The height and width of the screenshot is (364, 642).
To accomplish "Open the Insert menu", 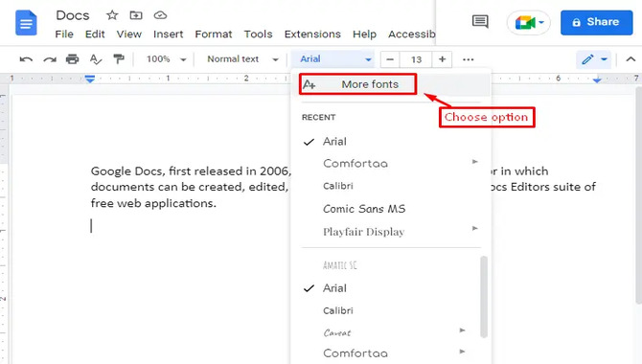I will click(169, 34).
